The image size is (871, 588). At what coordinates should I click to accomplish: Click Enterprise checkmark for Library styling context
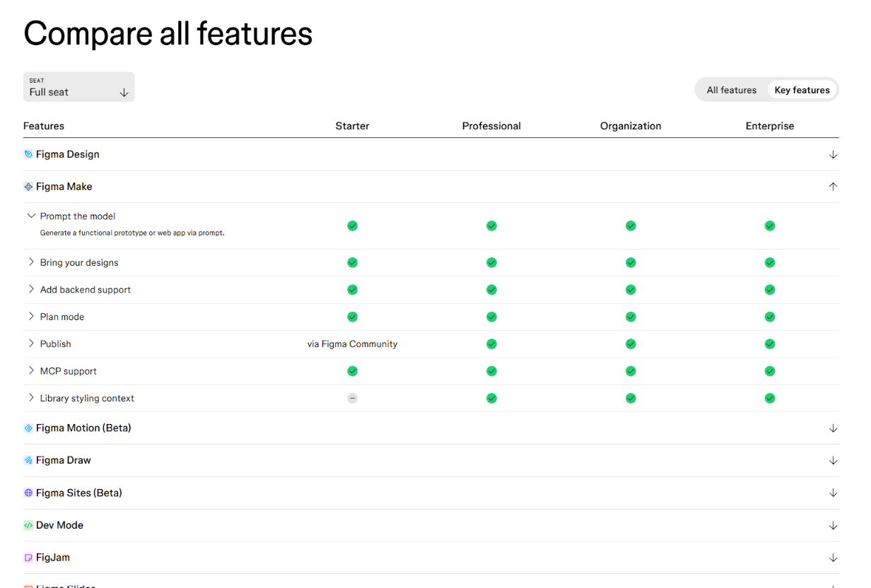(x=770, y=398)
